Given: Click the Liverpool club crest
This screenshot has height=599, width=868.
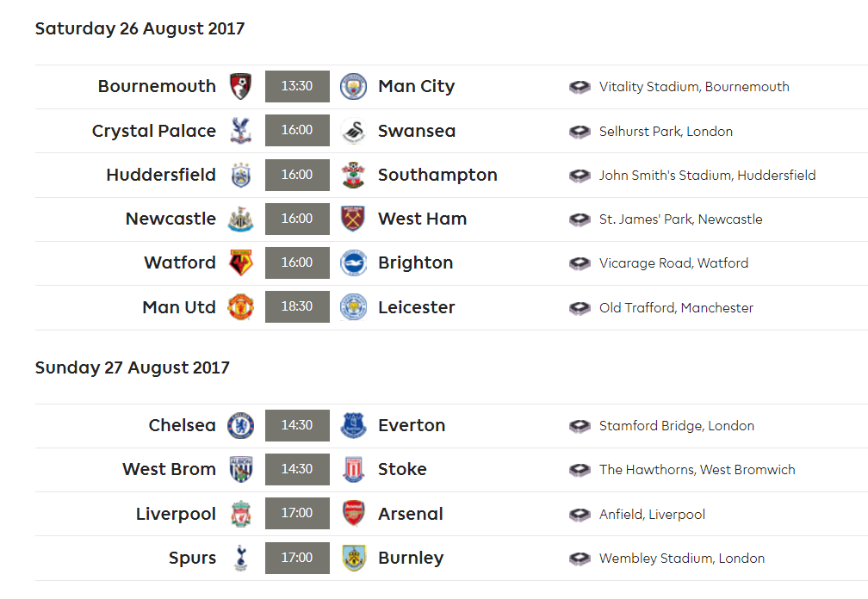Looking at the screenshot, I should tap(240, 514).
